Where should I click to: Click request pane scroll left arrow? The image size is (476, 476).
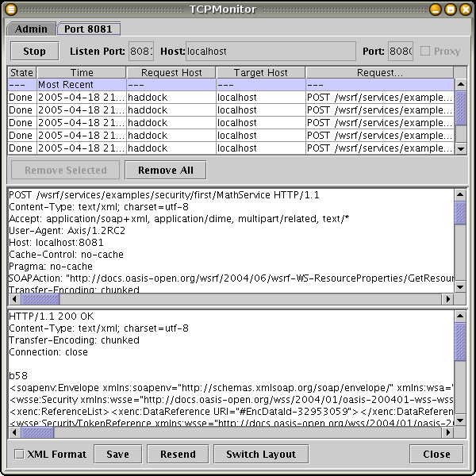click(14, 299)
